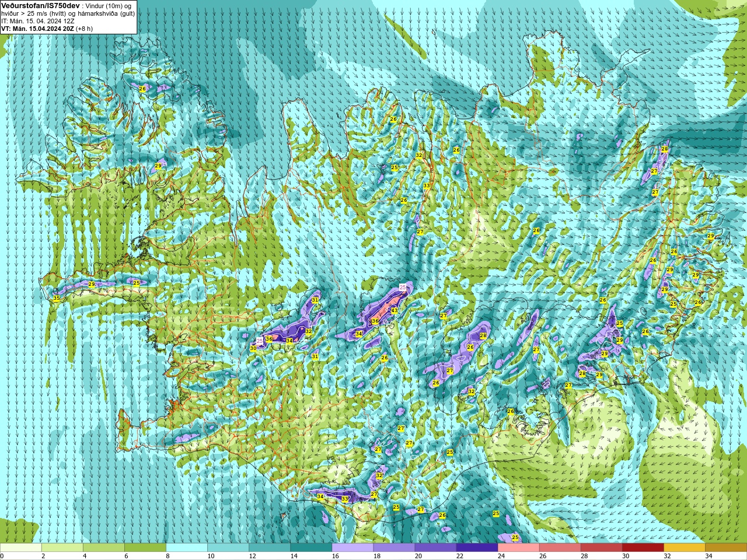Viewport: 747px width, 560px height.
Task: Click the 12–14 m/s teal legend swatch
Action: coord(270,547)
